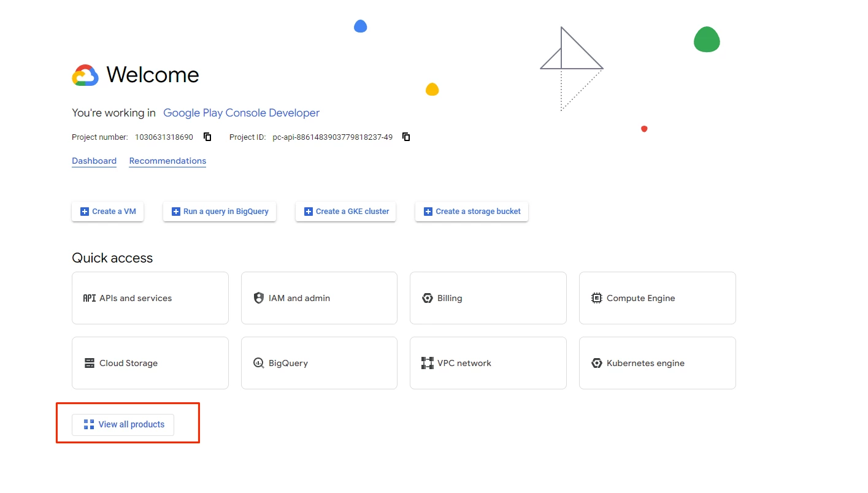Click the Kubernetes engine icon
868x493 pixels.
(x=596, y=363)
